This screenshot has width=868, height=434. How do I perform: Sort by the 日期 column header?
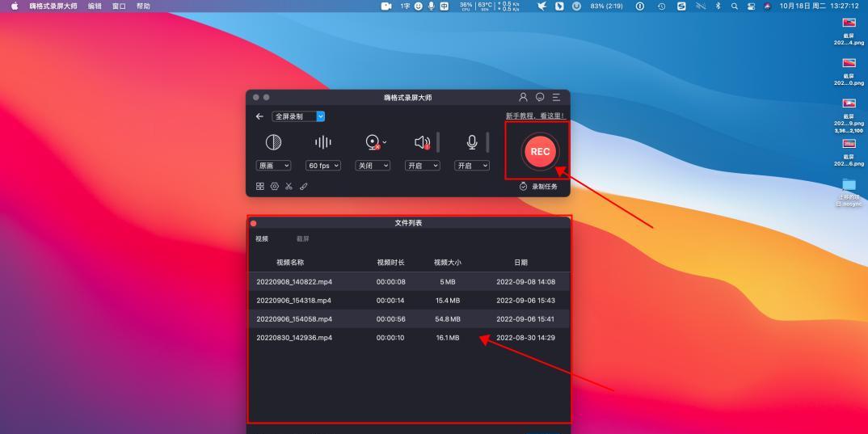(521, 263)
